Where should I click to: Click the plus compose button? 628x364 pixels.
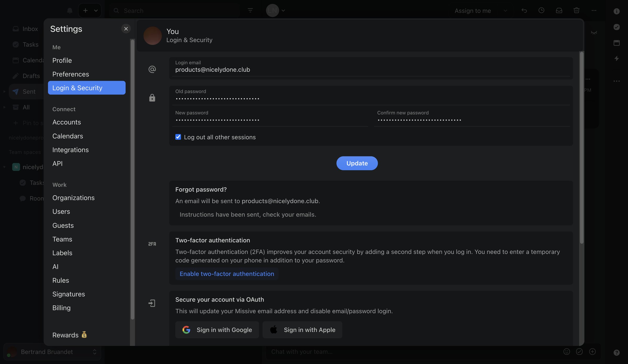point(85,10)
